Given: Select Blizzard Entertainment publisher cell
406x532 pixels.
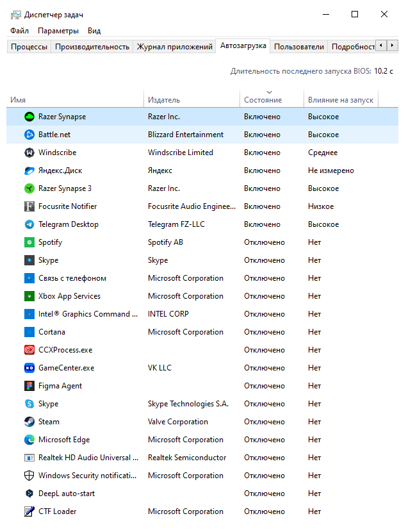Looking at the screenshot, I should 185,135.
